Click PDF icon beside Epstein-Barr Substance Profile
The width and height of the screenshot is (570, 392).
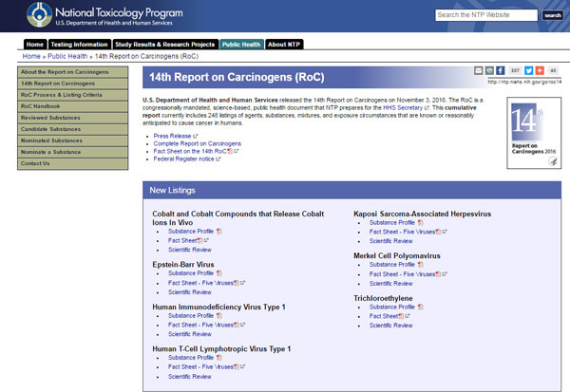pos(218,272)
